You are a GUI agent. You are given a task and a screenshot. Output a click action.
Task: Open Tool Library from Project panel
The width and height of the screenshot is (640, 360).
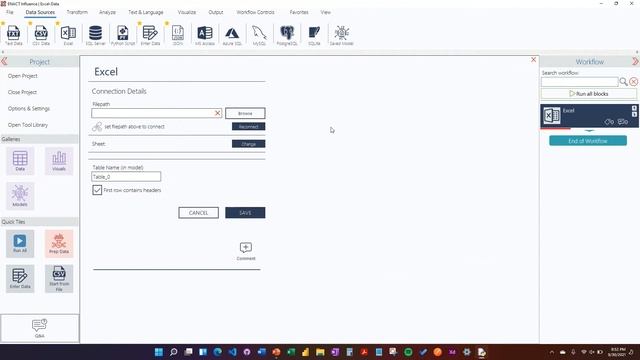point(28,125)
